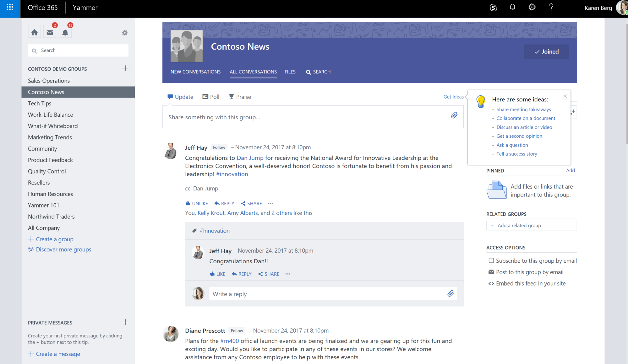Click Contoso News group avatar

(187, 46)
